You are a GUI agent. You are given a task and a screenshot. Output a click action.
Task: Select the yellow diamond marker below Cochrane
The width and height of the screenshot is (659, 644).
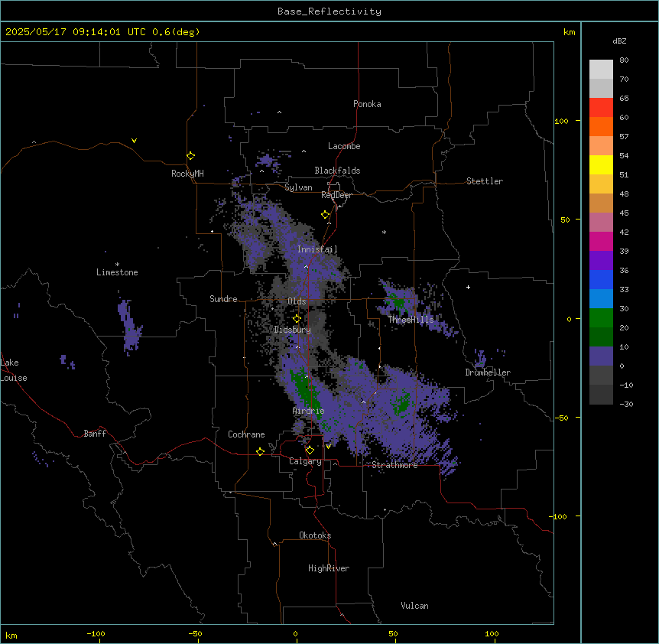coord(260,451)
